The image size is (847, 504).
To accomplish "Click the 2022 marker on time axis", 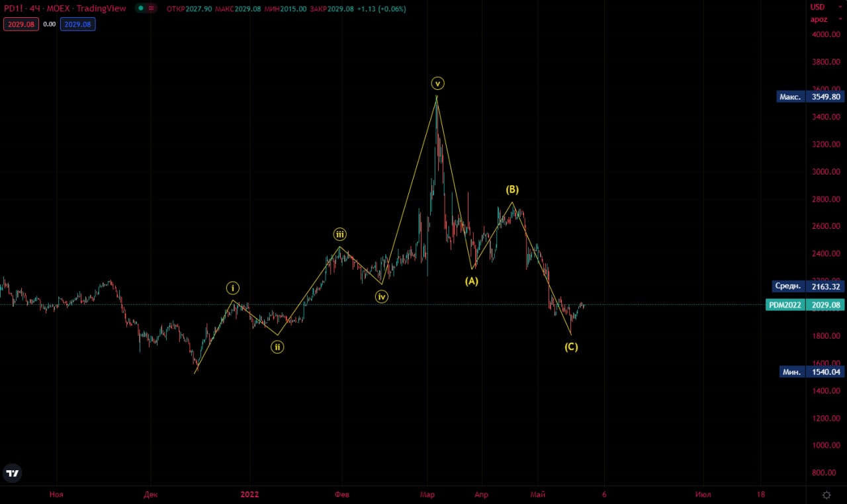I will 249,494.
